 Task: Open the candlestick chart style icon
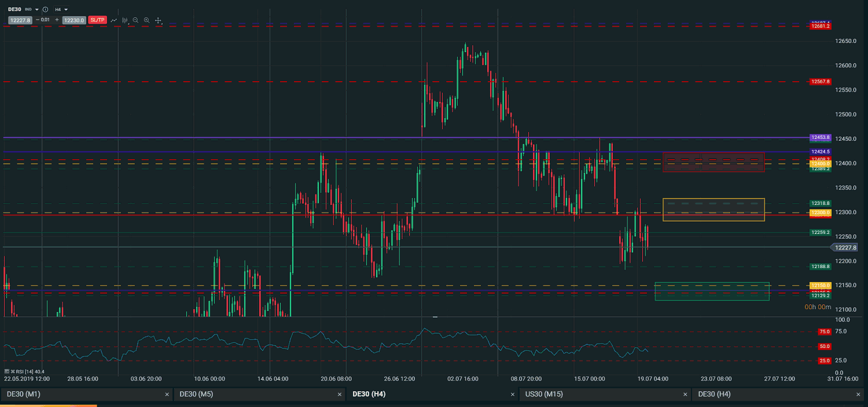(x=124, y=20)
